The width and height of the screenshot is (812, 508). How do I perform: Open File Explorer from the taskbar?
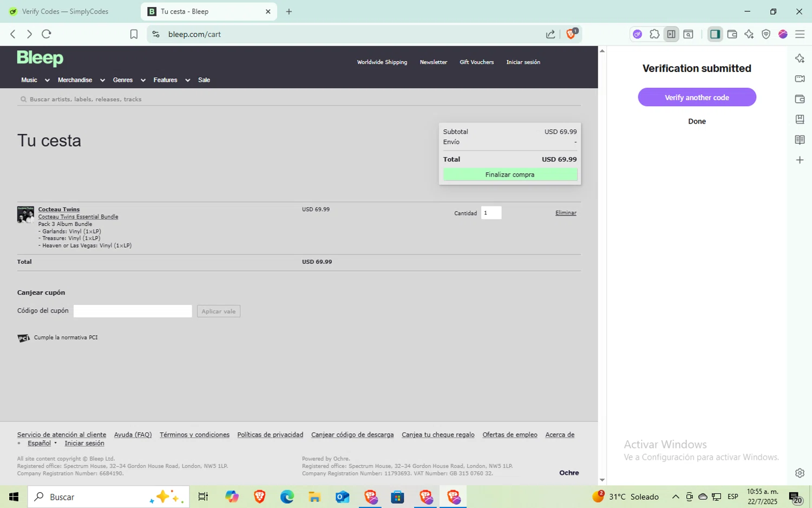pos(315,497)
